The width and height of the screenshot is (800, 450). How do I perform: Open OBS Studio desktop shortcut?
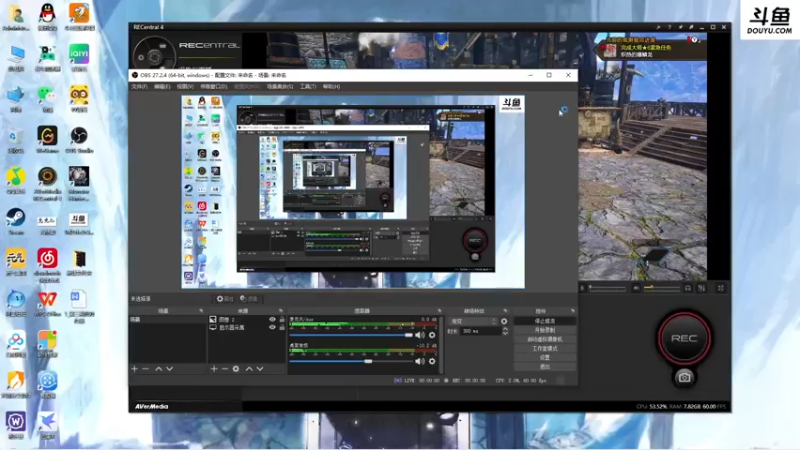(x=79, y=139)
